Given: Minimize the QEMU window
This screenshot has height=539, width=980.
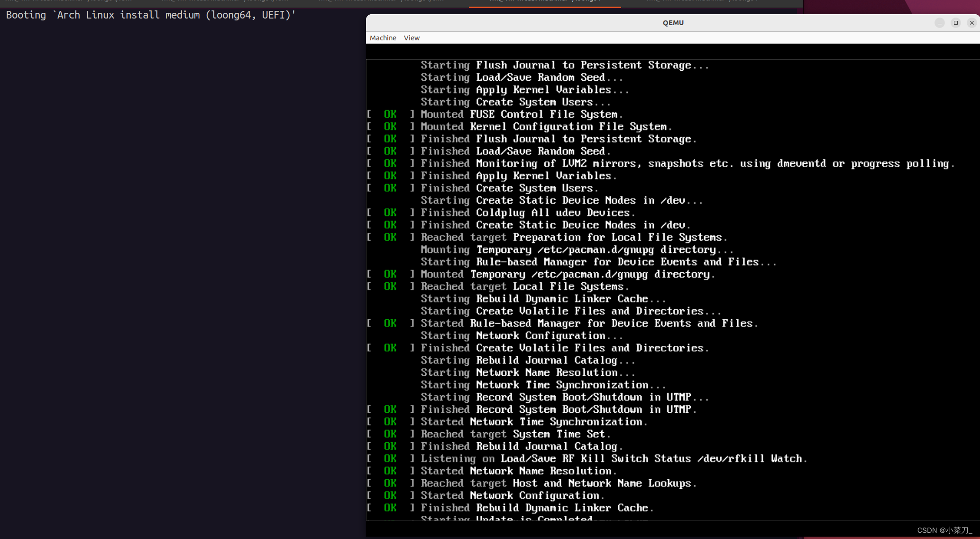Looking at the screenshot, I should pos(940,23).
